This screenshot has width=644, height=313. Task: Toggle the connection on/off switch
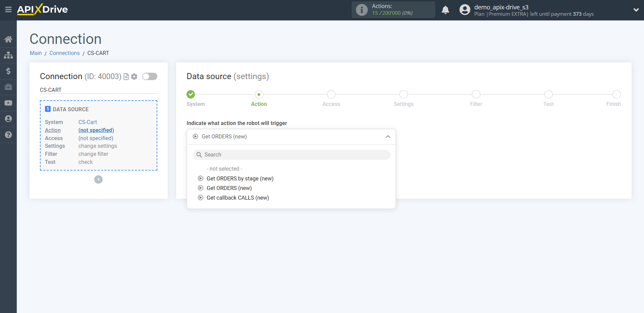(x=150, y=76)
